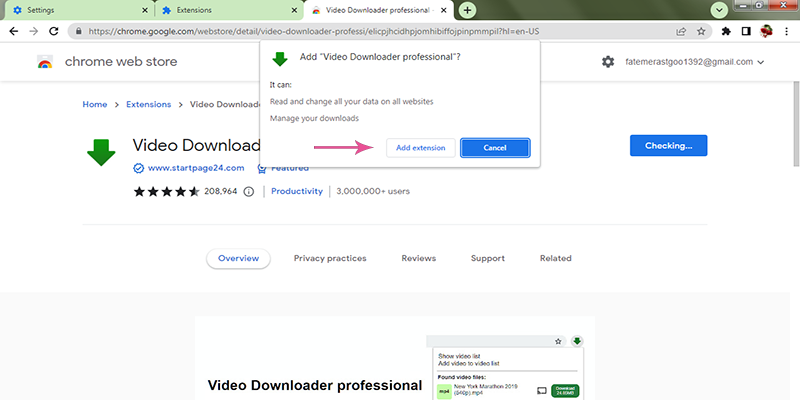Viewport: 800px width, 400px height.
Task: Select the Privacy practices tab
Action: pos(329,258)
